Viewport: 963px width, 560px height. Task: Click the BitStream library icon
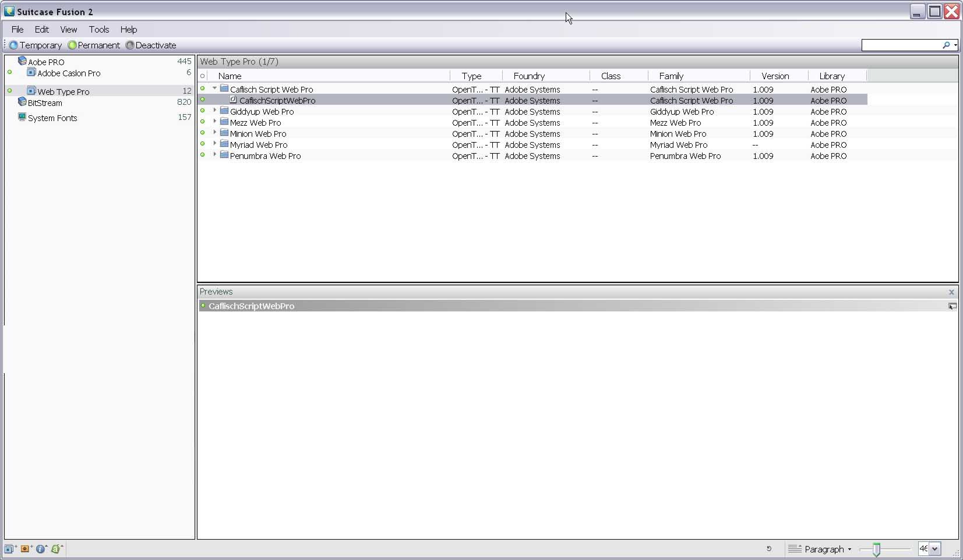click(x=22, y=102)
